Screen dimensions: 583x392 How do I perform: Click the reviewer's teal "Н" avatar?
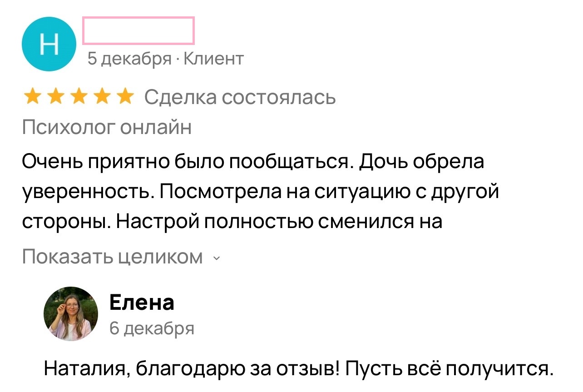coord(49,44)
